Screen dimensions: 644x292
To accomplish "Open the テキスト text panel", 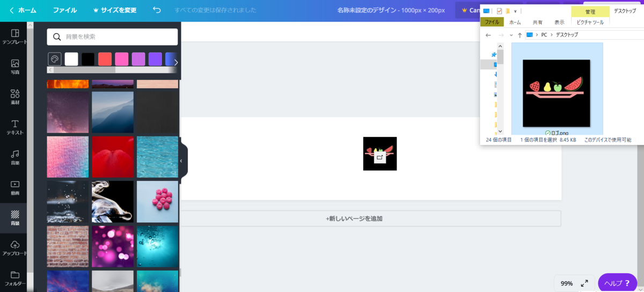I will (15, 127).
